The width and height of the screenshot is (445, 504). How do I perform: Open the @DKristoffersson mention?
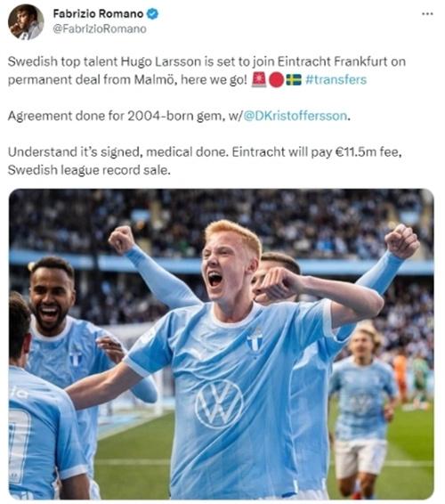pos(295,116)
